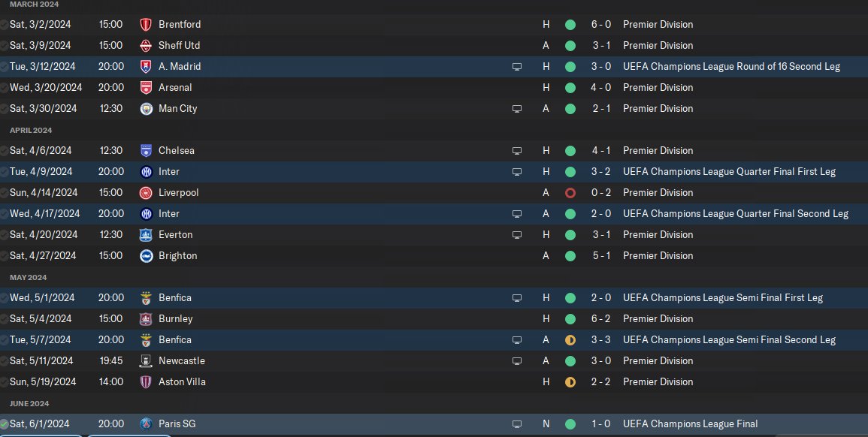
Task: Click the Man City club crest
Action: point(146,108)
